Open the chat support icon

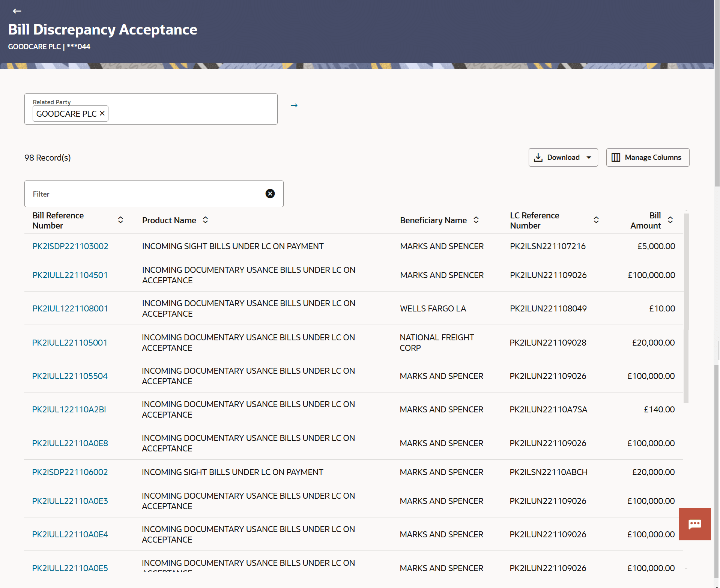695,524
